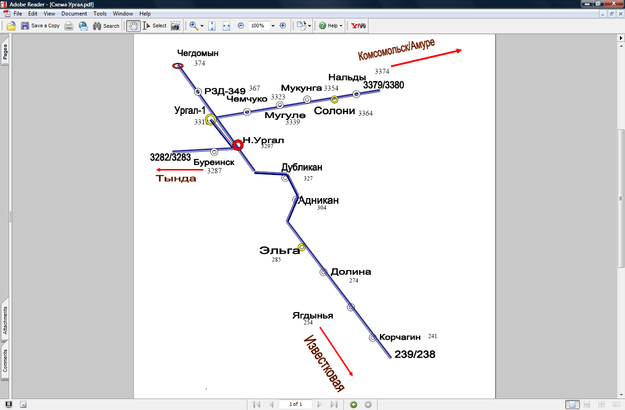Click the Email globe icon in the toolbar
This screenshot has height=410, width=625.
tap(83, 26)
